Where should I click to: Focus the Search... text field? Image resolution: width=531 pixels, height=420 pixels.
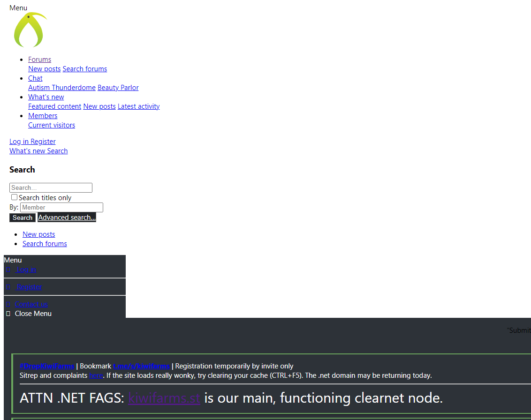click(51, 188)
